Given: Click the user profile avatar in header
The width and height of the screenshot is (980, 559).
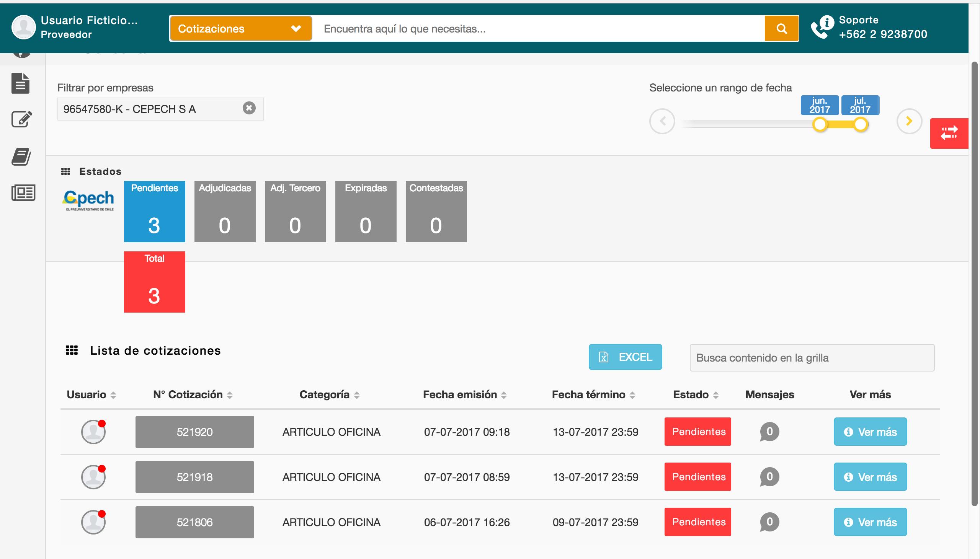Looking at the screenshot, I should (x=23, y=27).
